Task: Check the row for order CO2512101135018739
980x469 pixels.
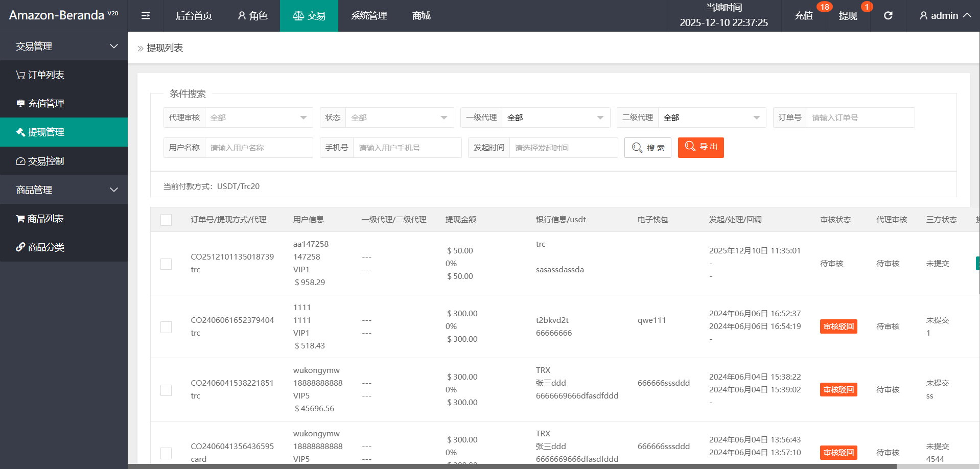Action: point(166,264)
